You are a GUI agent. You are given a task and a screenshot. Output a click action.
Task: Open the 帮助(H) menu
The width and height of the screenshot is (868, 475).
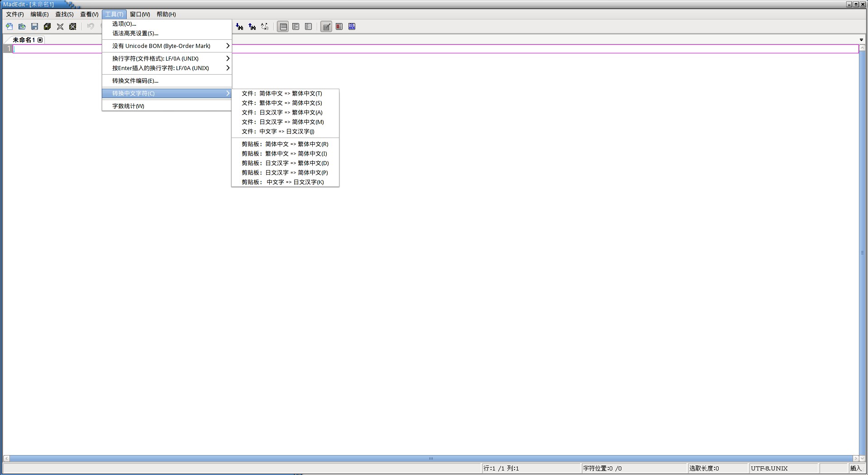click(x=166, y=14)
